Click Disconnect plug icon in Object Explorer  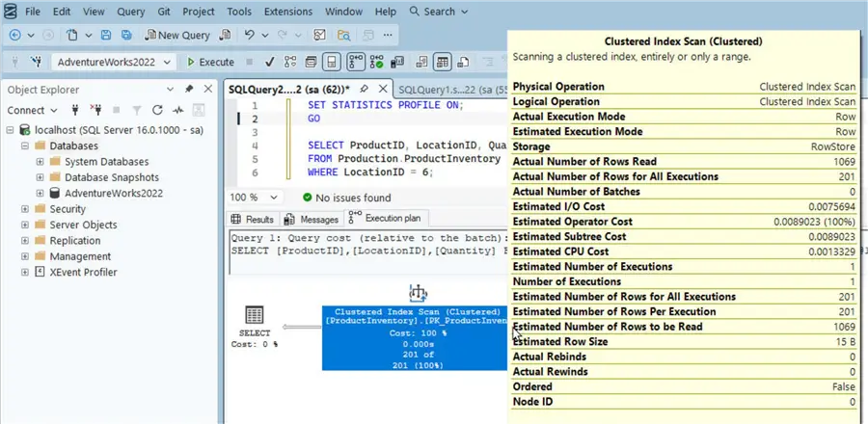pyautogui.click(x=95, y=110)
